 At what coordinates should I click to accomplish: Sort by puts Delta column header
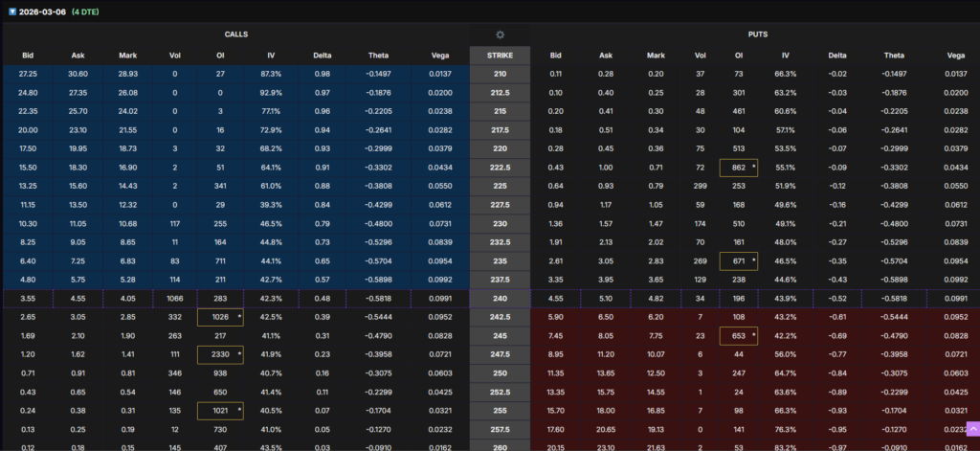pos(837,55)
